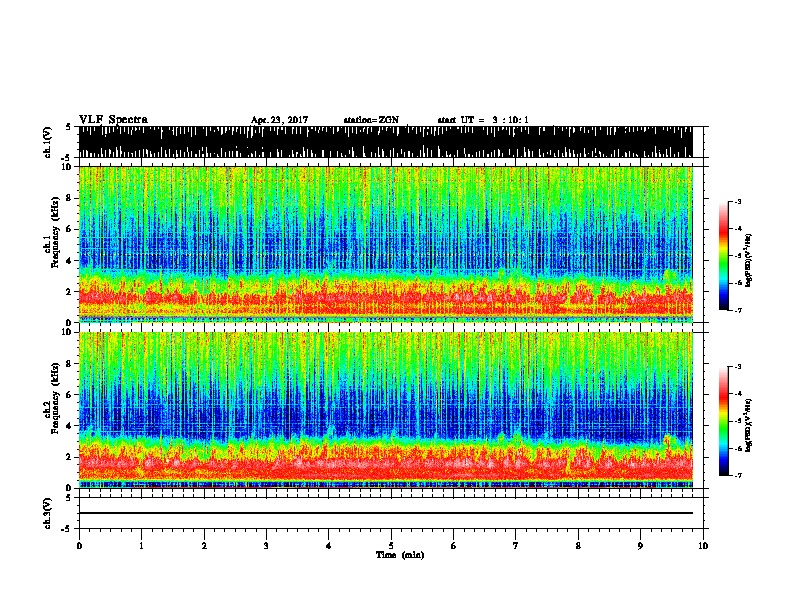
Task: Click time axis tick label "1"
Action: 141,546
